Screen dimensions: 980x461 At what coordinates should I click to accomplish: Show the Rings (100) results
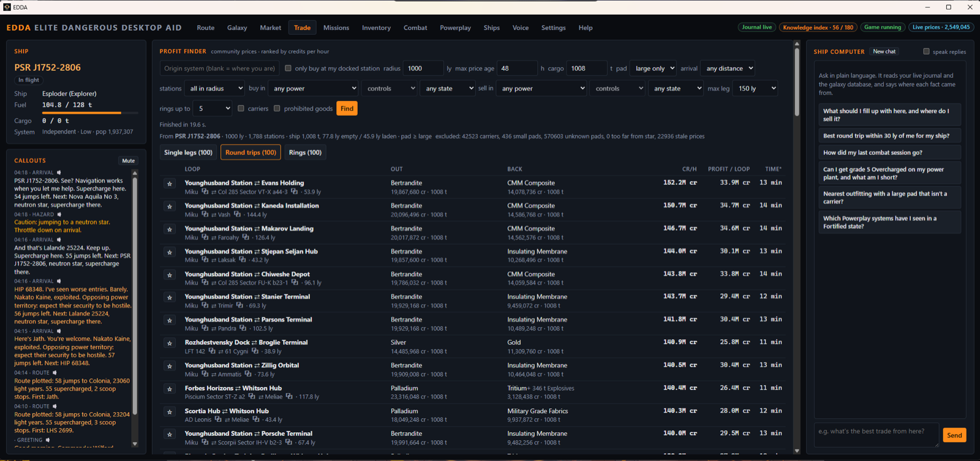pyautogui.click(x=305, y=152)
